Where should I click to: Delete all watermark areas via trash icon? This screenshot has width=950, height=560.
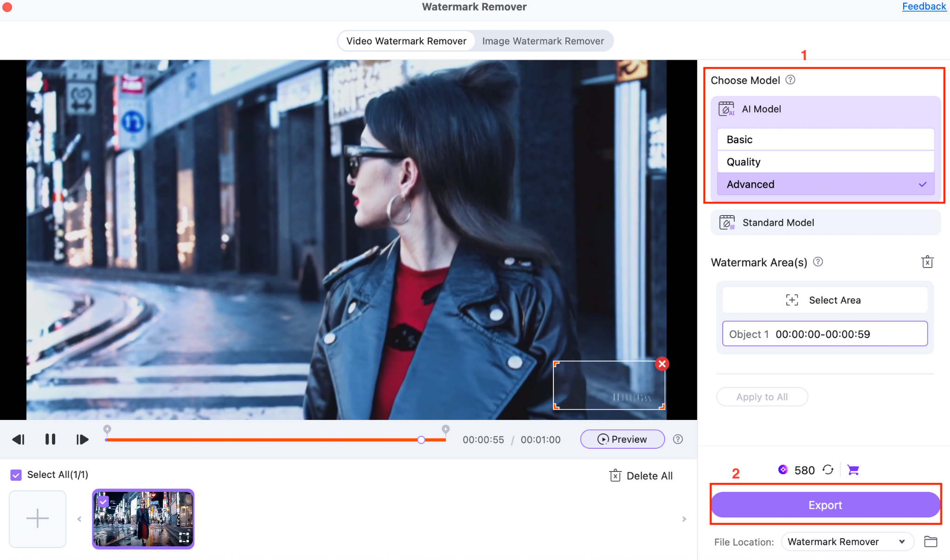927,262
